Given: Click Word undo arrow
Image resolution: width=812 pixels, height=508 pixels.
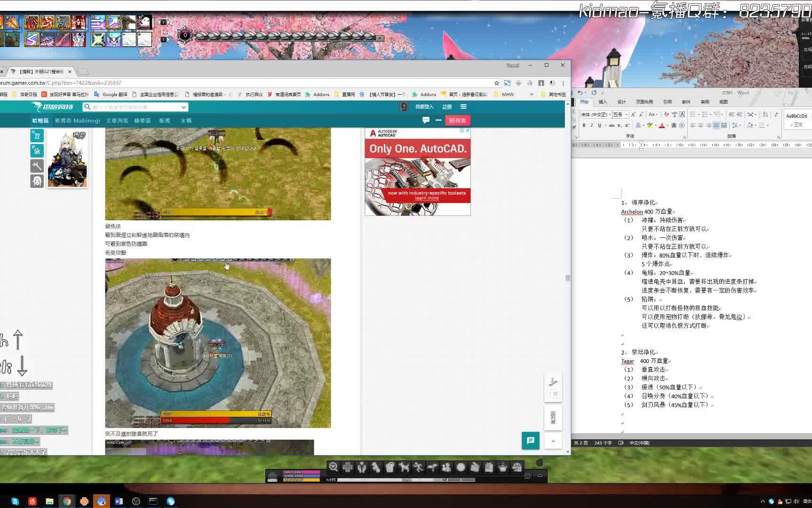Looking at the screenshot, I should [580, 93].
